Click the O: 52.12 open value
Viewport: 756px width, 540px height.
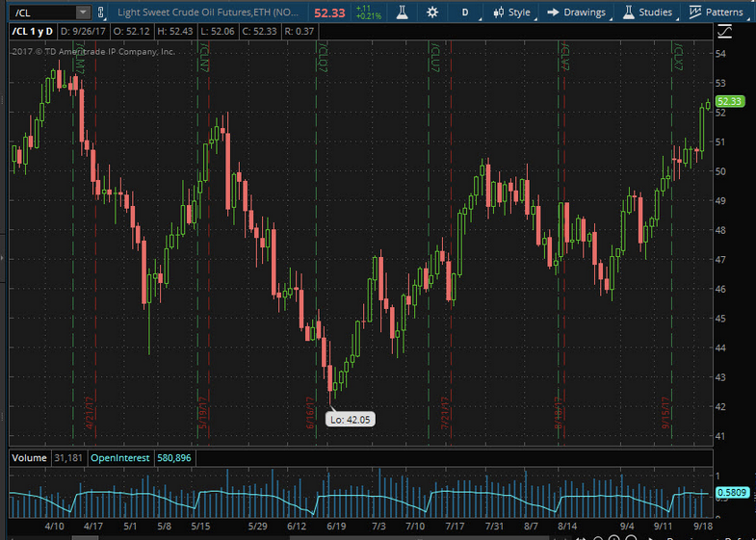click(132, 32)
